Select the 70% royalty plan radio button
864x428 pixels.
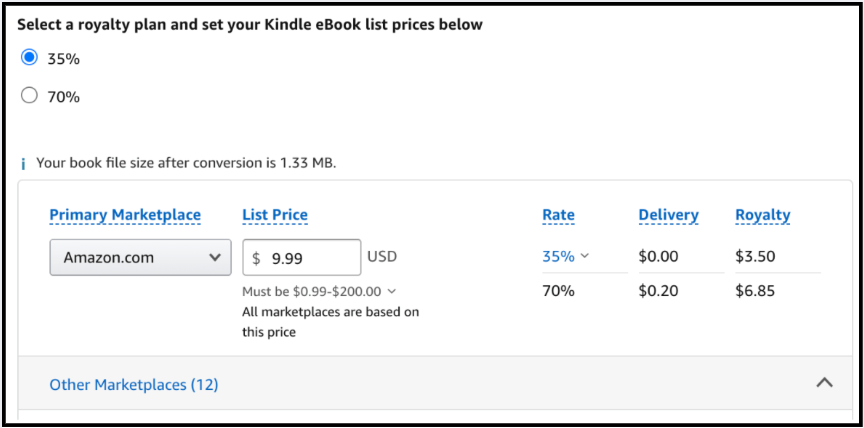29,96
